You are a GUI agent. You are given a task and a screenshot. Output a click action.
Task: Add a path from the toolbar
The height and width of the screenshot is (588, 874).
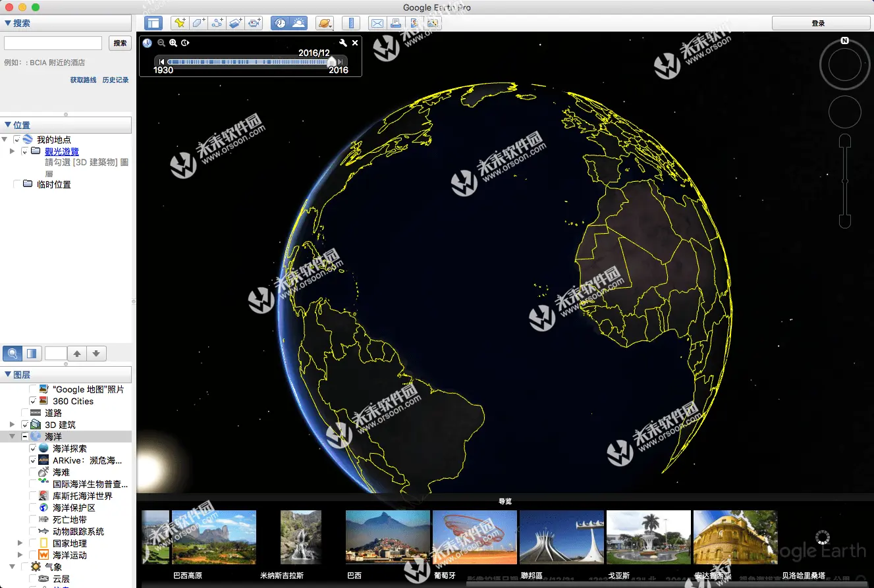click(217, 23)
